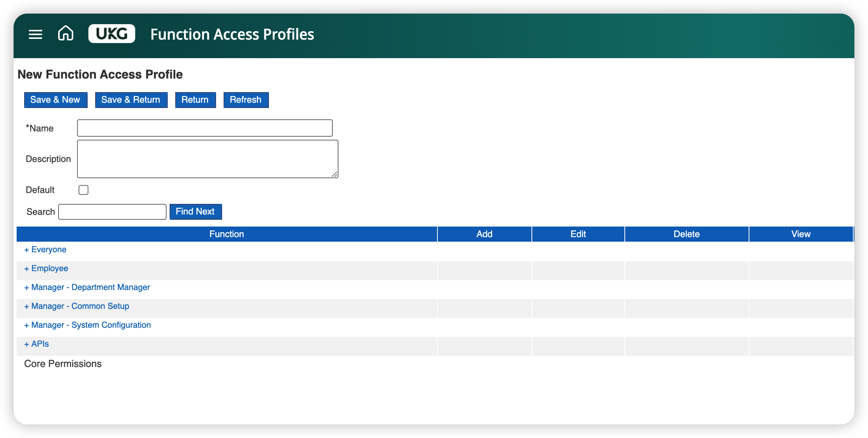Expand Manager - System Configuration node

coord(88,325)
